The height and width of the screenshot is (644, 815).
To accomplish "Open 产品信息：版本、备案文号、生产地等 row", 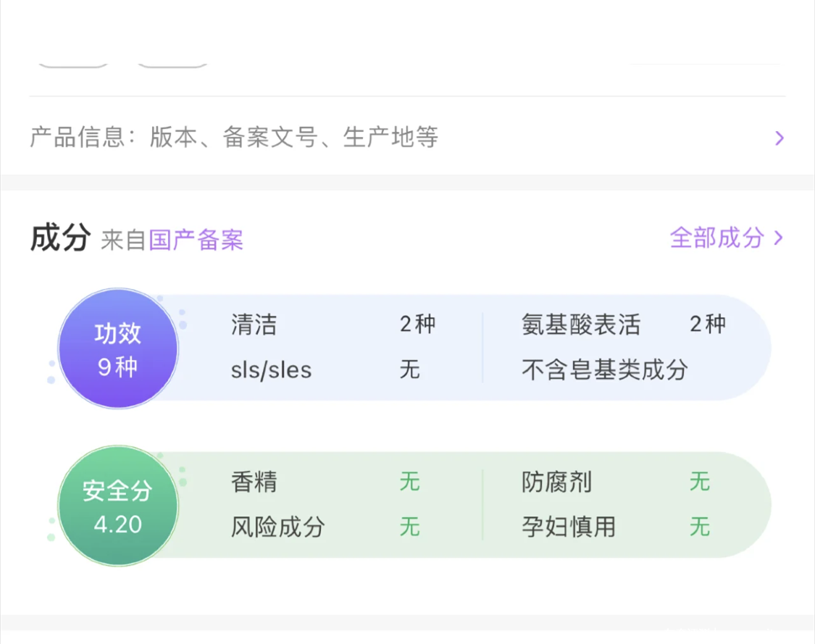I will pyautogui.click(x=234, y=137).
